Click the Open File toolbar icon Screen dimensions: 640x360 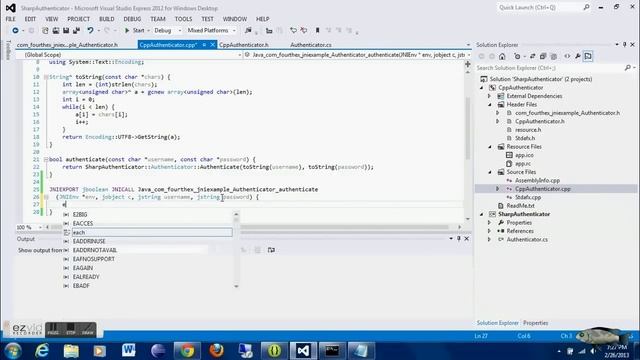(56, 31)
